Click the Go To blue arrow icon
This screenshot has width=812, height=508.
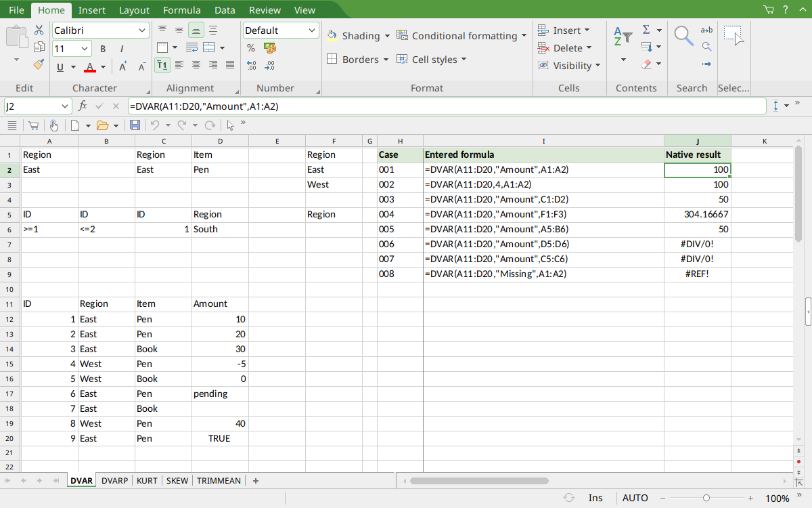[x=706, y=64]
